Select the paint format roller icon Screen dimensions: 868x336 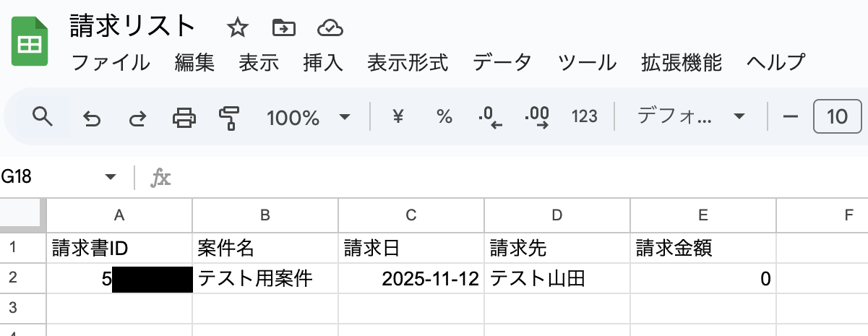[x=229, y=117]
